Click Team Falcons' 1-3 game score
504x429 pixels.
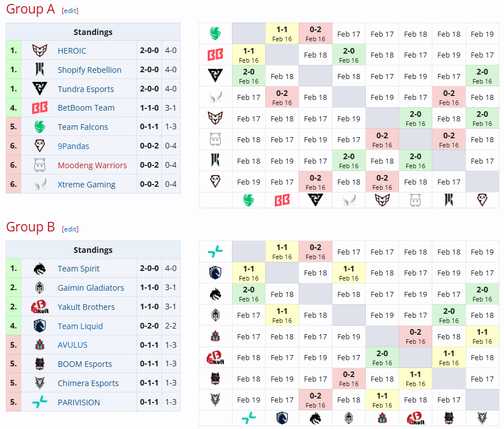(170, 126)
